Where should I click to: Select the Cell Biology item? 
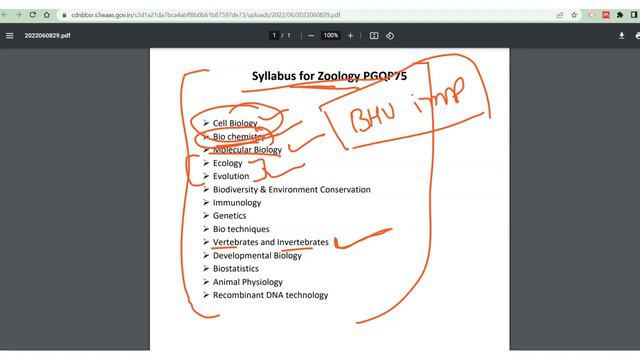[x=235, y=123]
